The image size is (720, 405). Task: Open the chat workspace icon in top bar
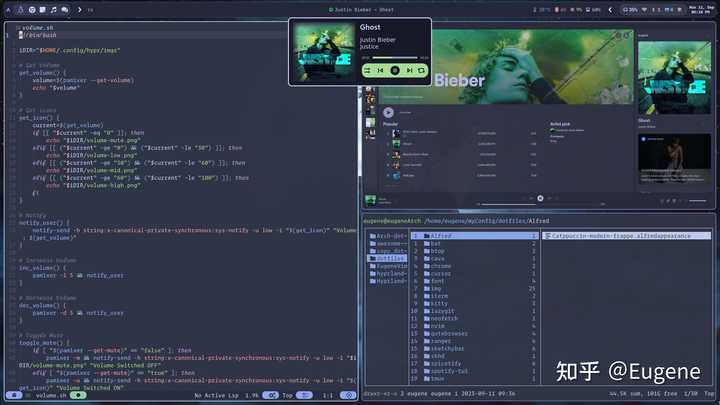pos(65,9)
